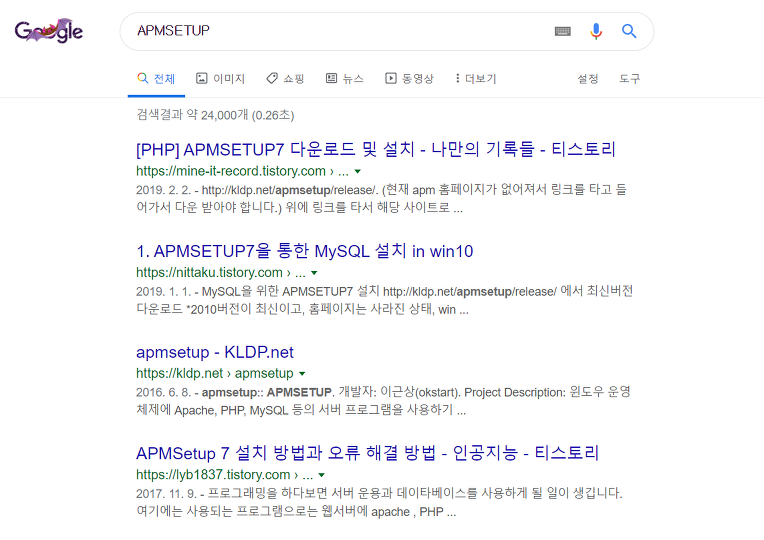The width and height of the screenshot is (764, 540).
Task: Expand dropdown arrow next to lyb1837.tistory.com
Action: tap(322, 475)
